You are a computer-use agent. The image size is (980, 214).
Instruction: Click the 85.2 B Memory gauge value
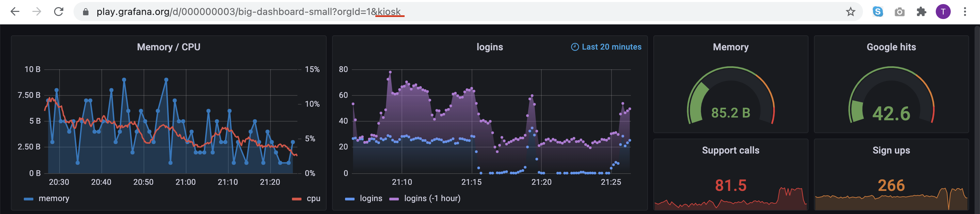pyautogui.click(x=731, y=113)
